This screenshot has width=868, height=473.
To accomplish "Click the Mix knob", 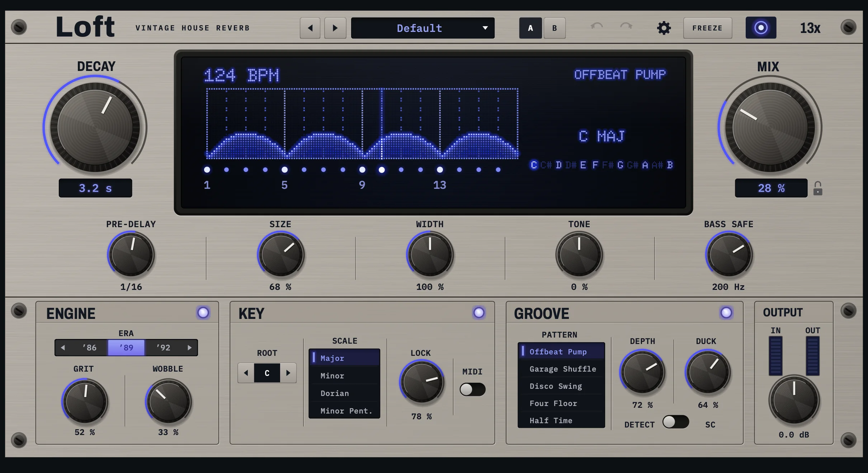I will pyautogui.click(x=770, y=127).
